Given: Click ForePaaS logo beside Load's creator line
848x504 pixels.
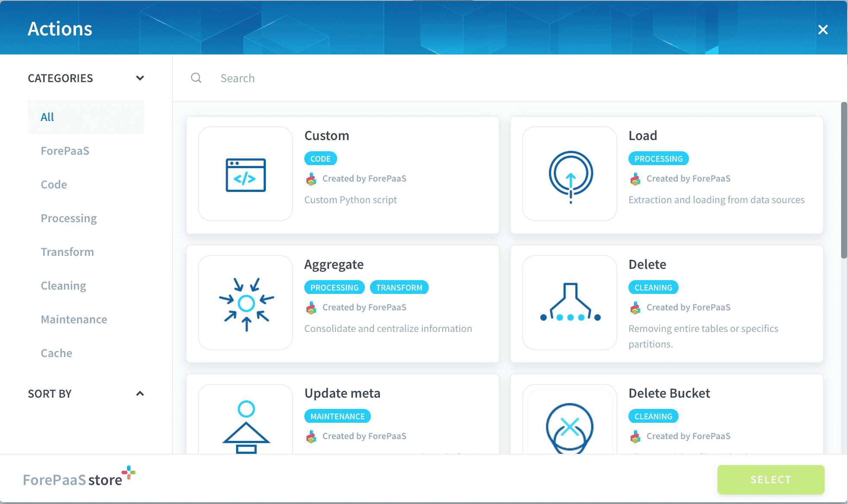Looking at the screenshot, I should click(635, 179).
